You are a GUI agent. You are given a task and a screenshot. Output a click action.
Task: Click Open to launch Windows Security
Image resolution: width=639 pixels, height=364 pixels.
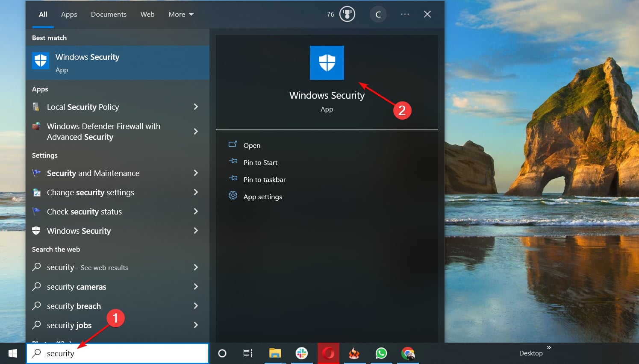tap(252, 145)
